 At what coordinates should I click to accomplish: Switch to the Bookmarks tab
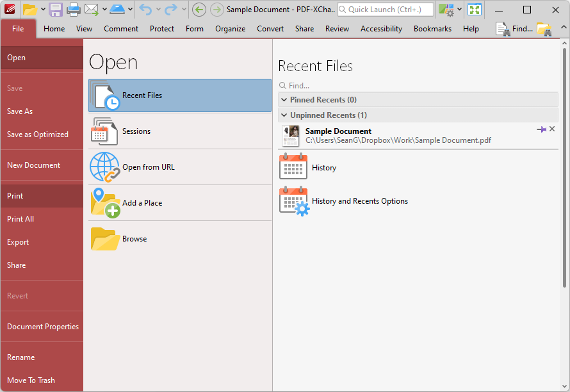(432, 29)
